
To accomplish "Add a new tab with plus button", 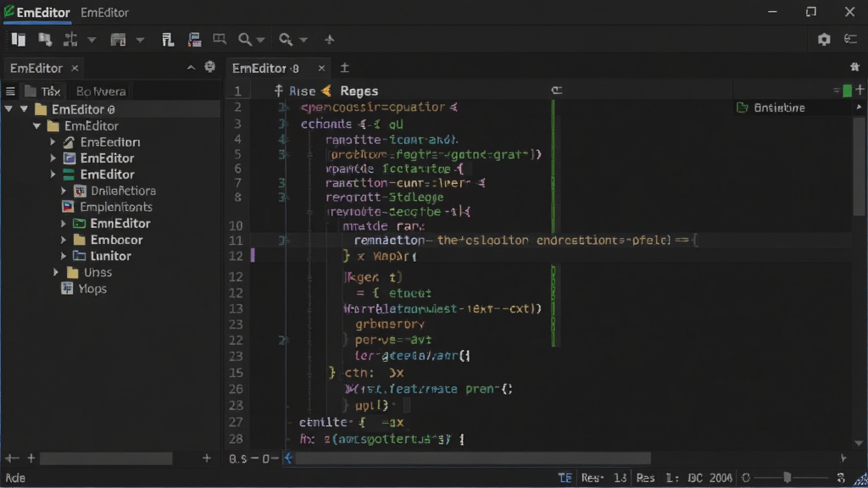I will coord(344,68).
